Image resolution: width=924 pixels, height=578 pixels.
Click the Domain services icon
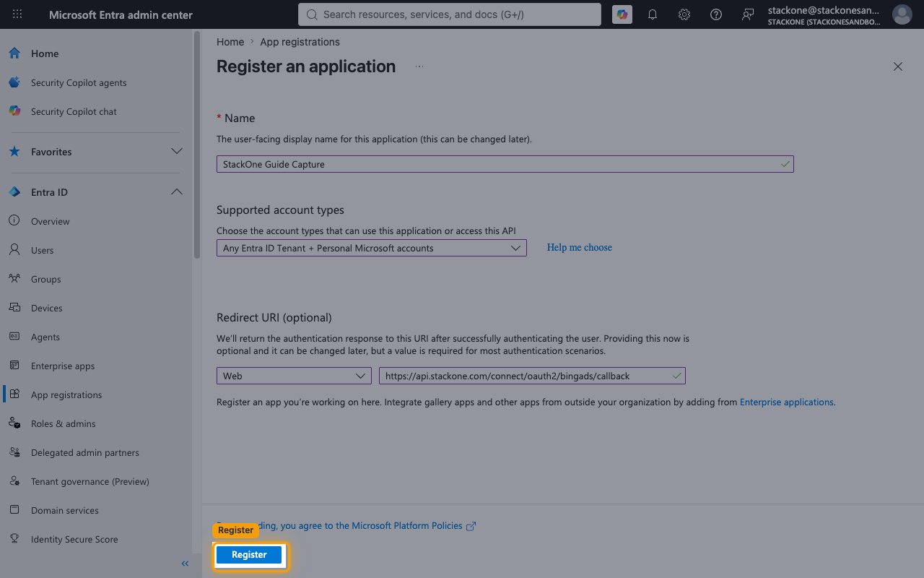(14, 510)
